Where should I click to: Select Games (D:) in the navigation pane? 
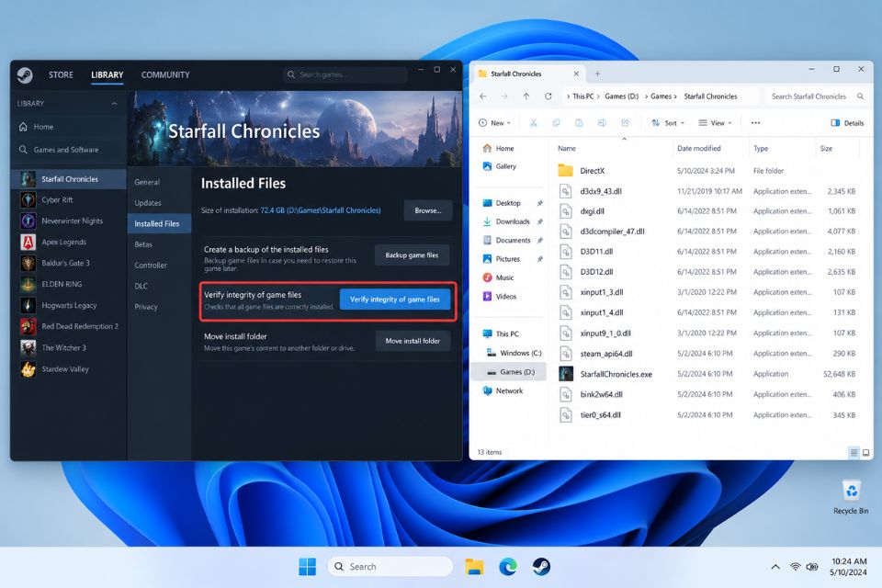click(x=509, y=372)
